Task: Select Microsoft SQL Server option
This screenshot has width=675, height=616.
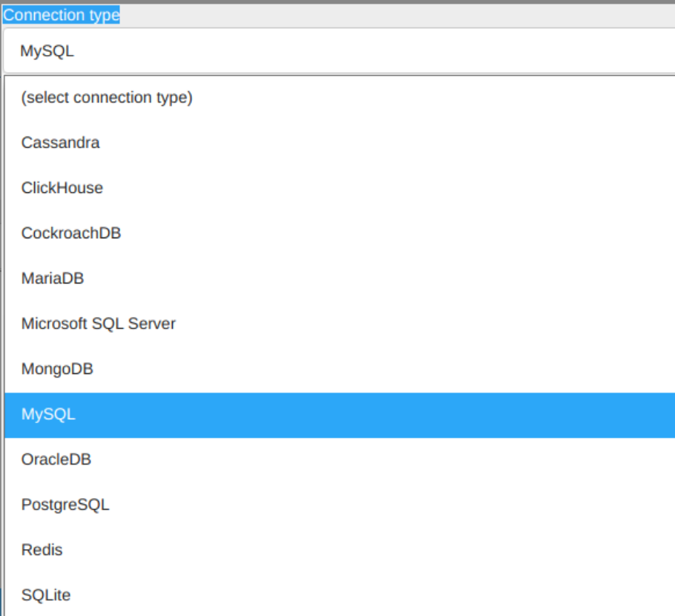Action: (340, 324)
